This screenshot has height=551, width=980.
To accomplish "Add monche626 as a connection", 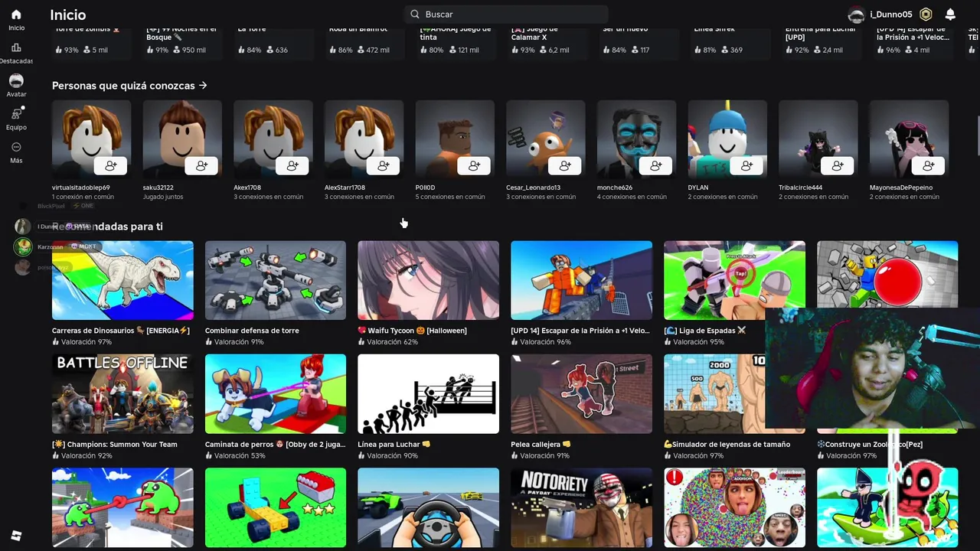I will point(656,165).
